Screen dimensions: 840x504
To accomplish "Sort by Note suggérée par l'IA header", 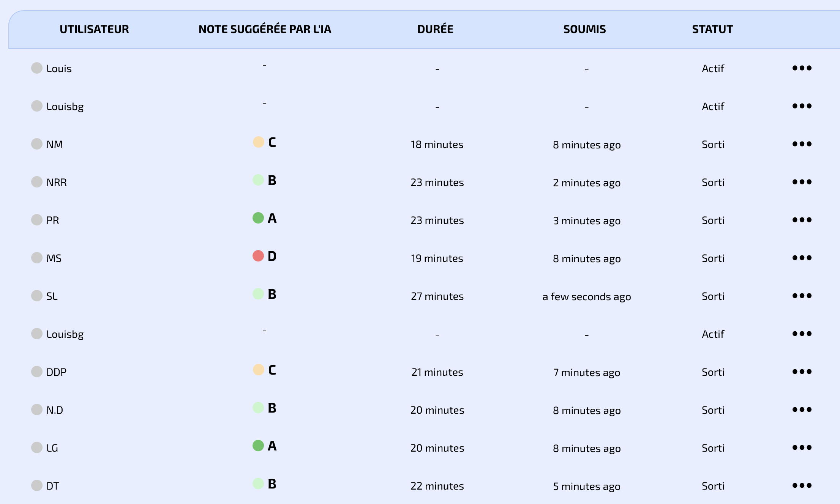I will click(x=265, y=29).
